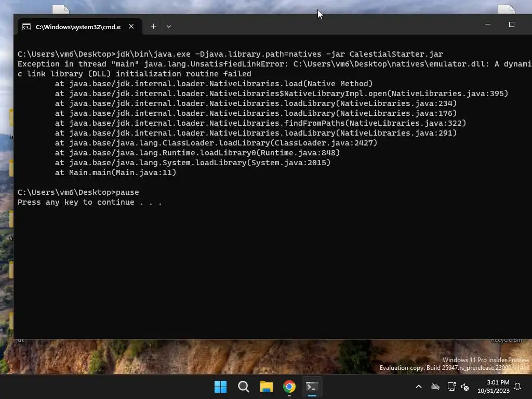This screenshot has width=532, height=399.
Task: Open the notifications bell icon
Action: point(517,387)
